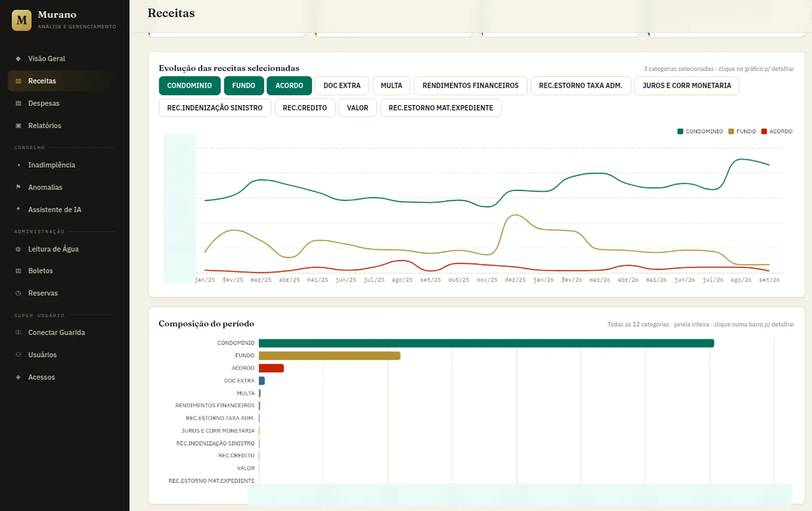The height and width of the screenshot is (511, 812).
Task: Enable the DOC EXTRA category chip
Action: tap(342, 86)
